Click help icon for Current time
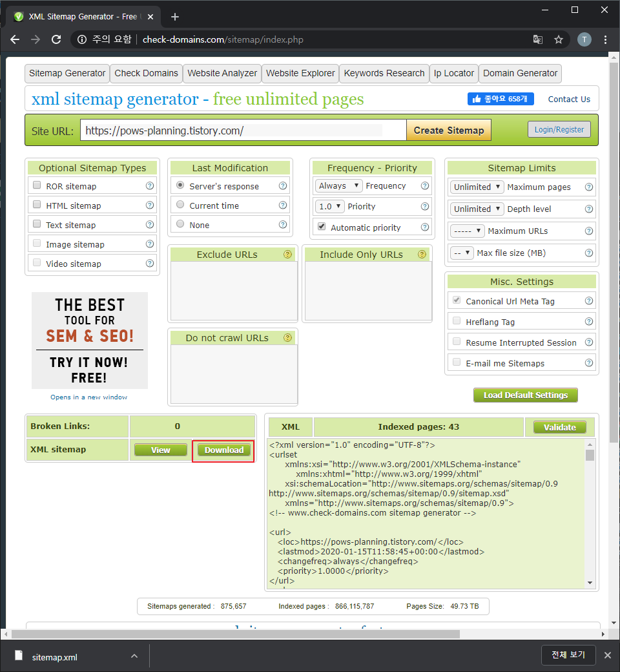 [x=283, y=205]
